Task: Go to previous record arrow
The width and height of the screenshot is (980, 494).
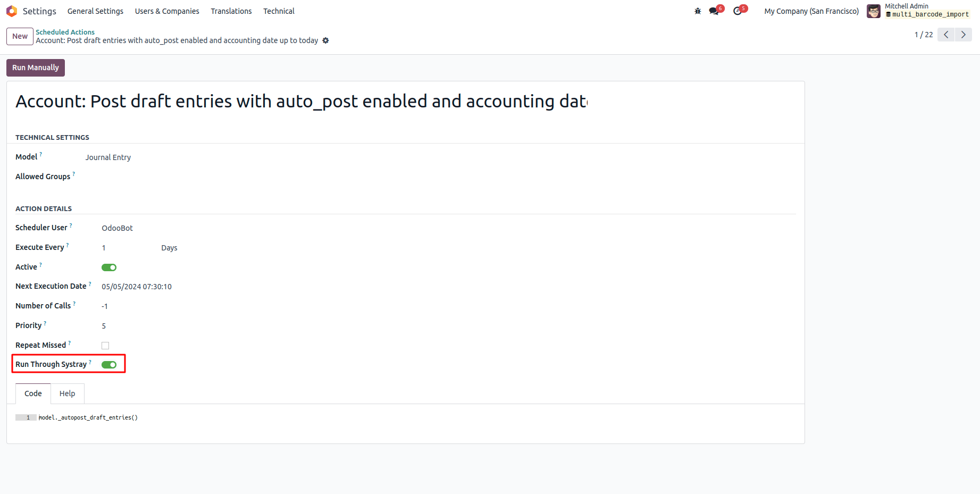Action: 946,35
